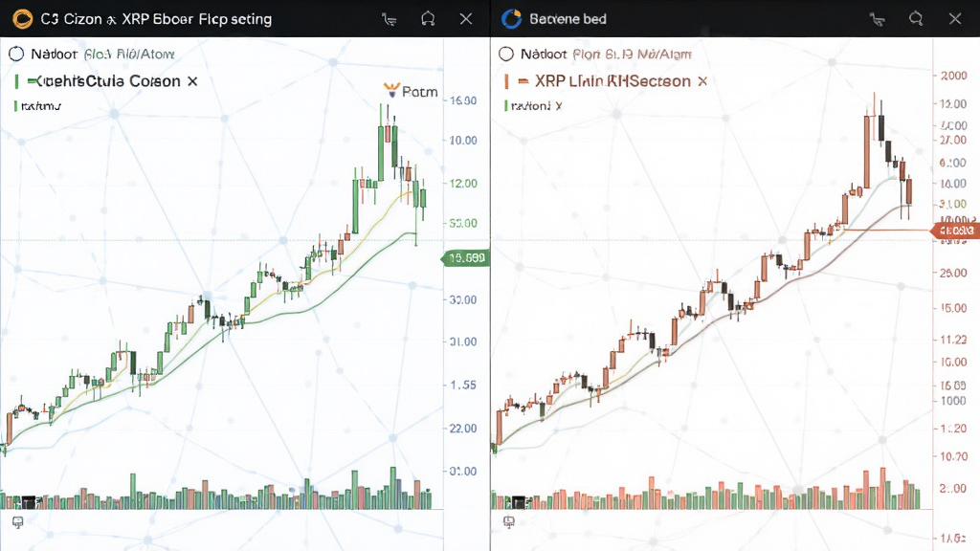The height and width of the screenshot is (551, 980).
Task: Click the "ravtoni" legend label in the right chart
Action: click(x=530, y=106)
